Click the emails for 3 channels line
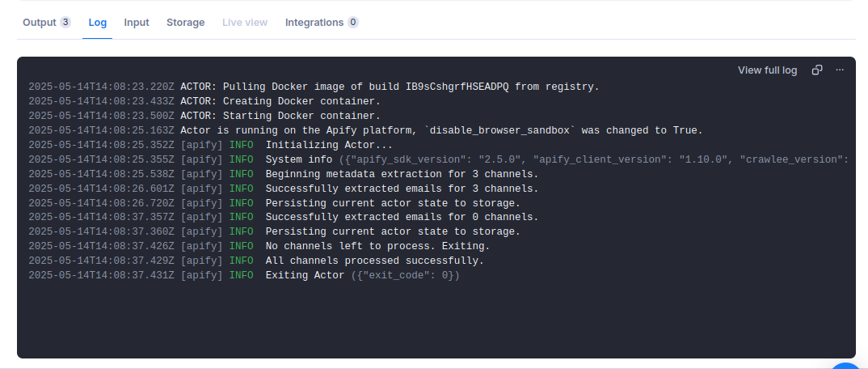This screenshot has height=369, width=868. (x=402, y=189)
